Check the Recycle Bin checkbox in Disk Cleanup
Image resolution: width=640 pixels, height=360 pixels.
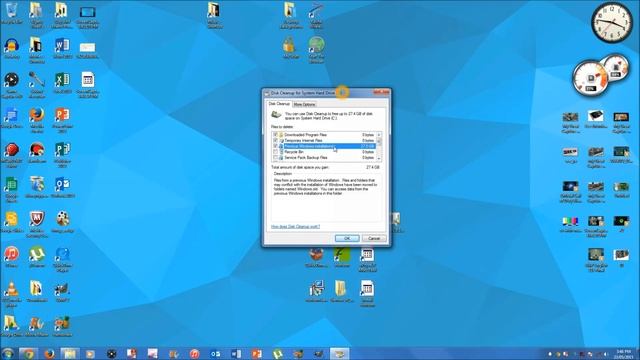pos(276,152)
